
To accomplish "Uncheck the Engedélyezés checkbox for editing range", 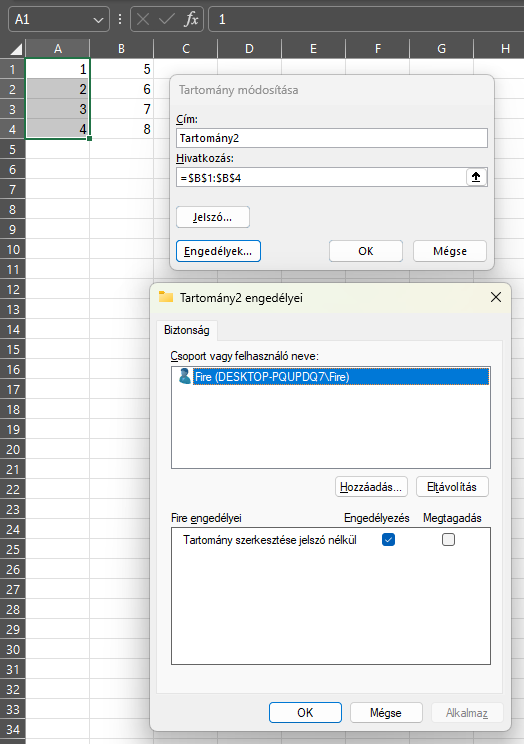I will coord(388,539).
